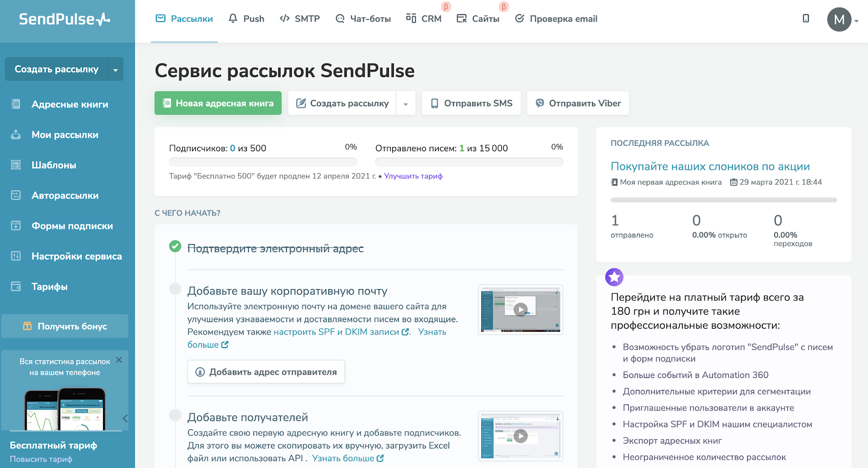Click the green completed step checkmark
868x468 pixels.
(x=175, y=246)
